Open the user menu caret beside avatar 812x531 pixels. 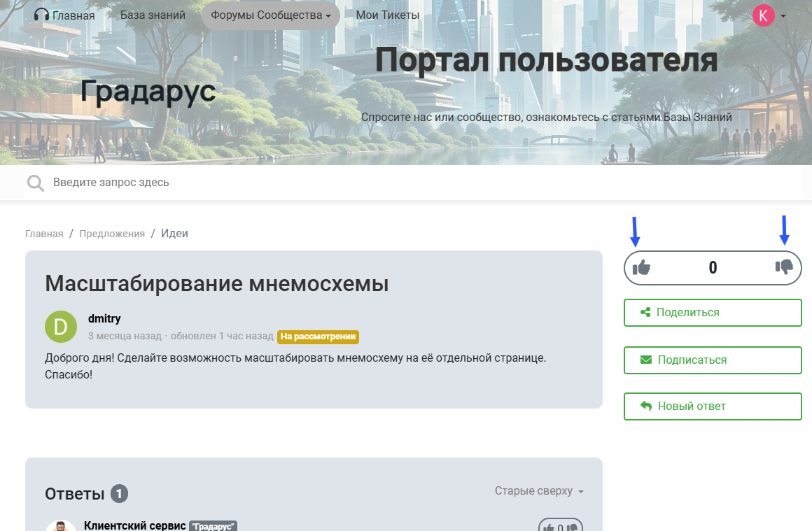pos(783,15)
